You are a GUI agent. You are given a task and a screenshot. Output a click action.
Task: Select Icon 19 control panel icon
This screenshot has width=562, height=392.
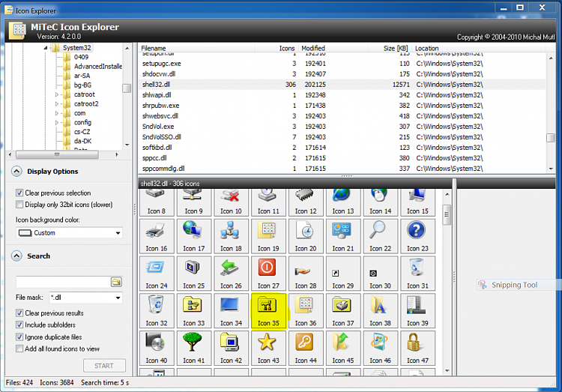tap(268, 236)
